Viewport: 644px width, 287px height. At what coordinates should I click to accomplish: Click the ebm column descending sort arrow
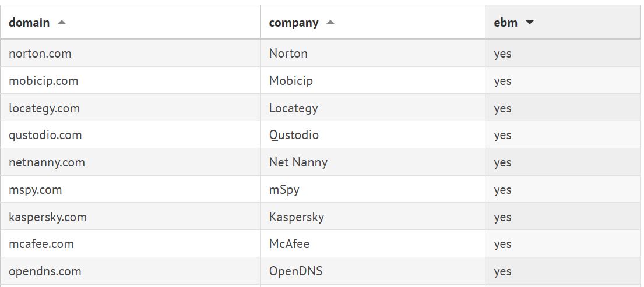pos(530,23)
